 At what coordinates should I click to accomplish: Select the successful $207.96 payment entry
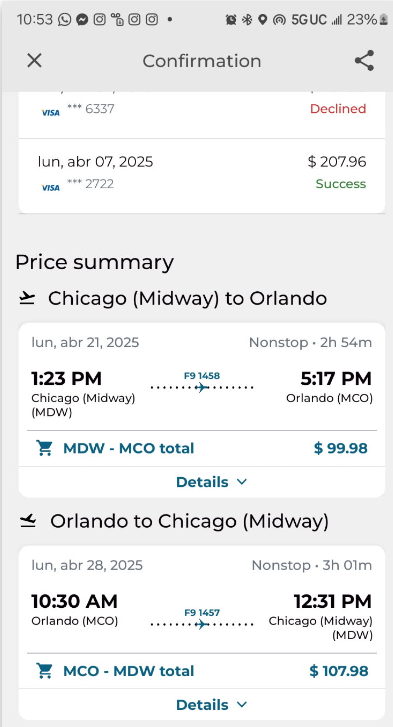(x=202, y=172)
